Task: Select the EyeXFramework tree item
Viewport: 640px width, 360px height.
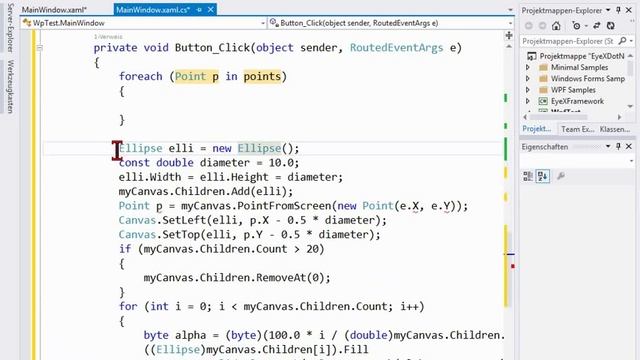Action: [577, 101]
